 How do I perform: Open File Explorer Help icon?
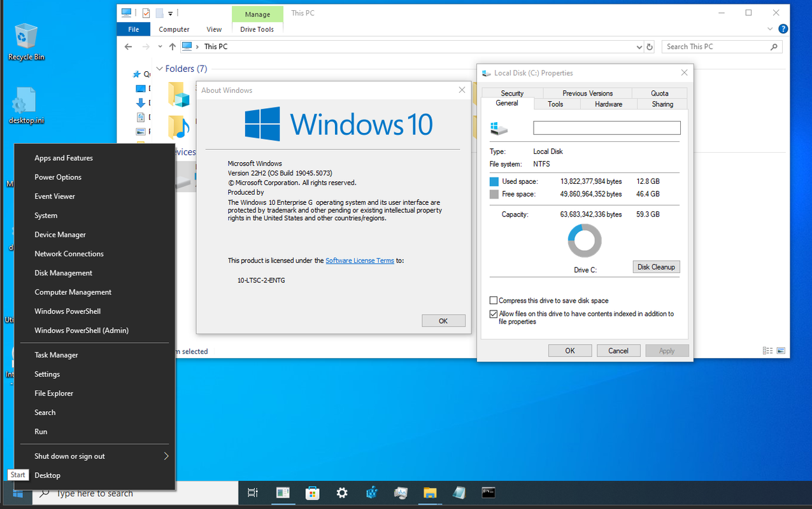click(783, 29)
